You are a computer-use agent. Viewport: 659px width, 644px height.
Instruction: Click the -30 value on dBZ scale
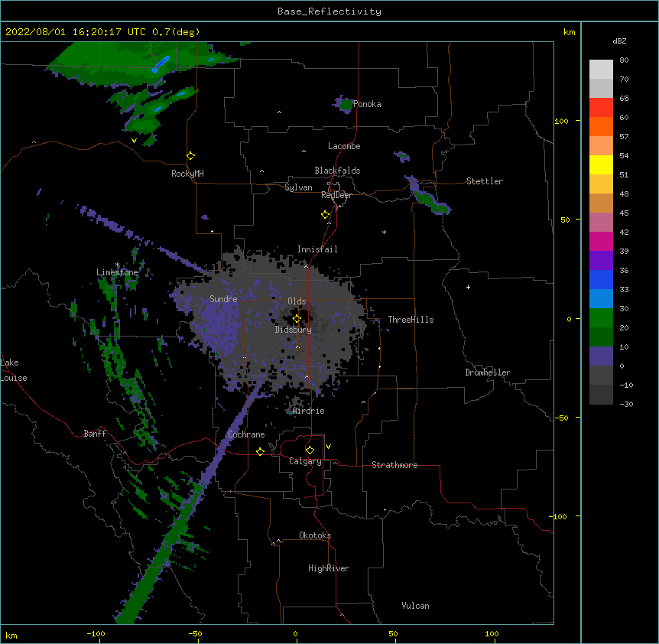626,405
